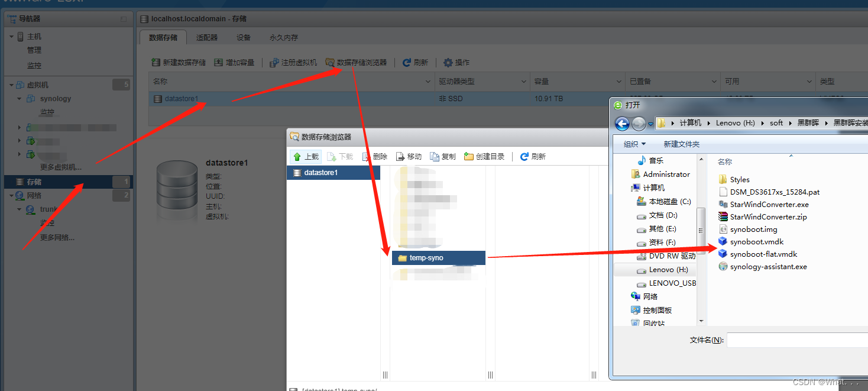Click 新建数据存储 (new datastore) toolbar button

[179, 62]
